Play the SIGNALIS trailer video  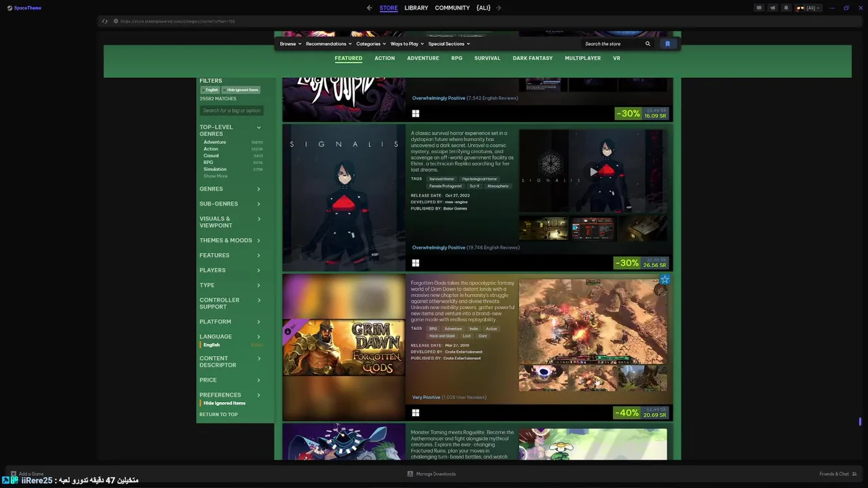pos(593,171)
